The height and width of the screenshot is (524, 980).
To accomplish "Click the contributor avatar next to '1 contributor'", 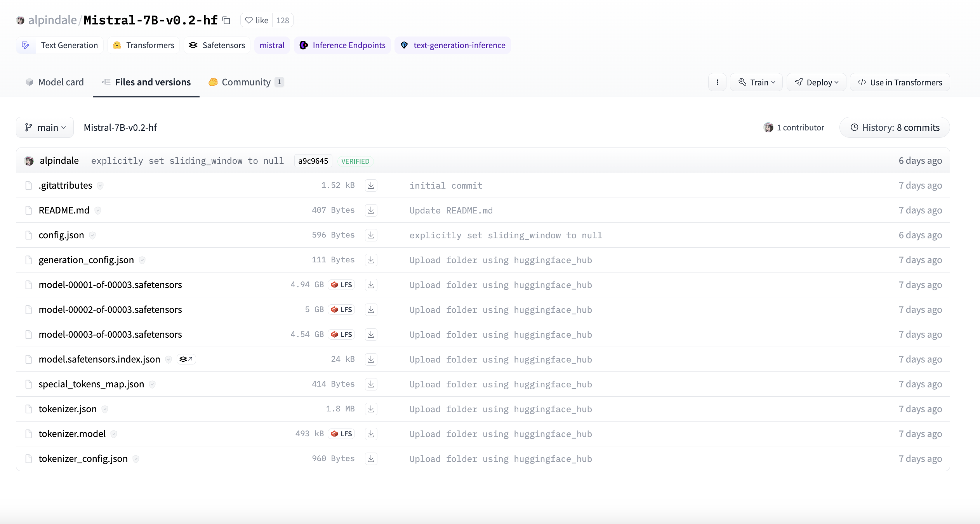I will tap(768, 127).
